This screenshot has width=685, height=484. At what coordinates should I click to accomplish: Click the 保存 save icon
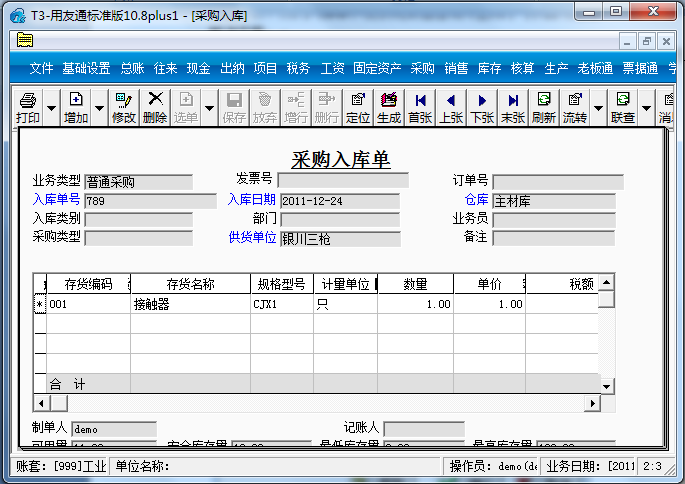click(234, 108)
